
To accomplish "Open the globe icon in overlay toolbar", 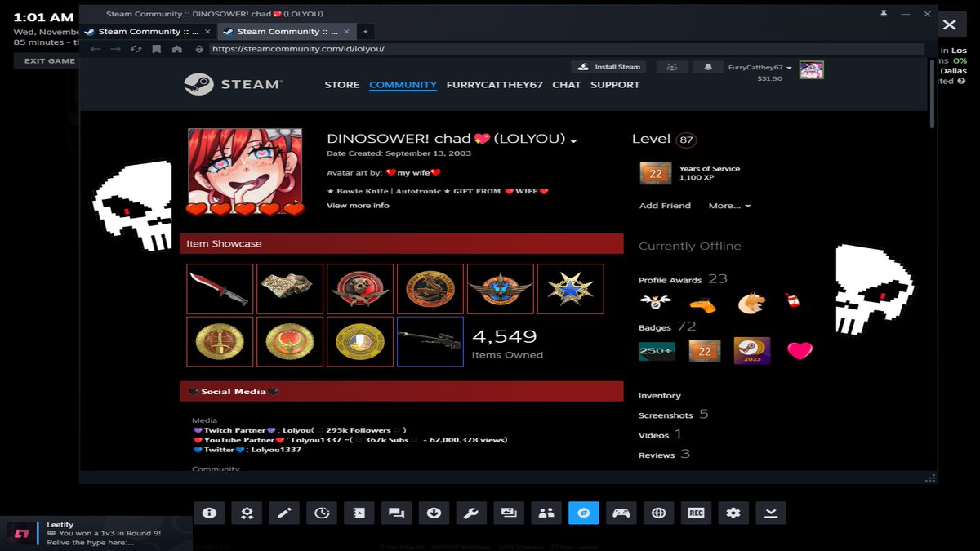I will (x=658, y=513).
